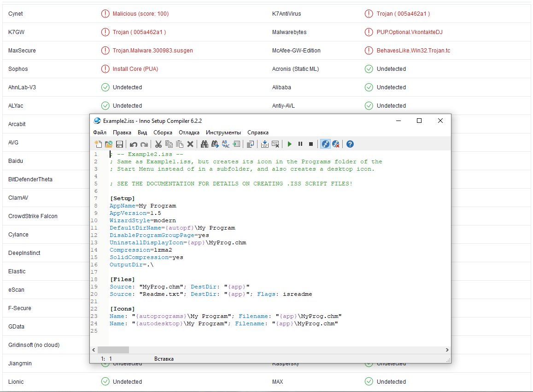Click horizontal scrollbar thumb in editor
The image size is (533, 392).
(x=113, y=350)
